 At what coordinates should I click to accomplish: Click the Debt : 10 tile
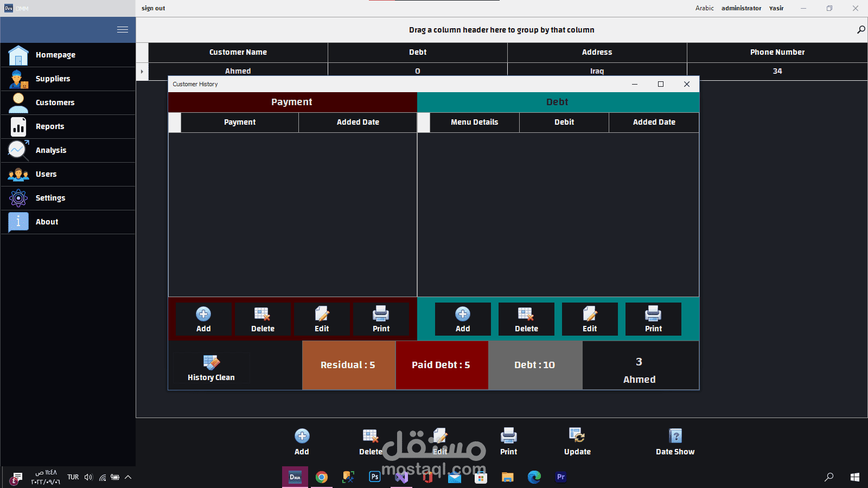tap(535, 365)
